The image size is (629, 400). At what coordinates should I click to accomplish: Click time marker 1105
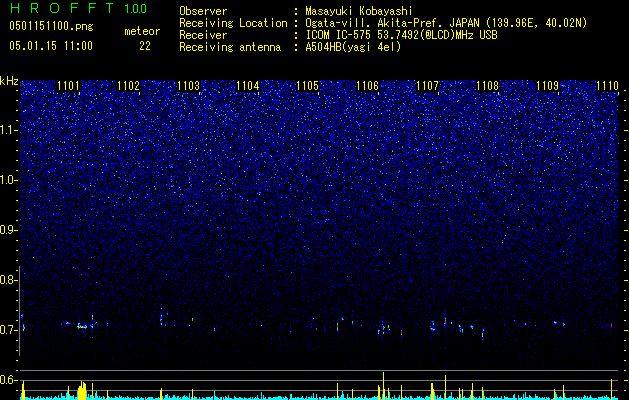308,86
